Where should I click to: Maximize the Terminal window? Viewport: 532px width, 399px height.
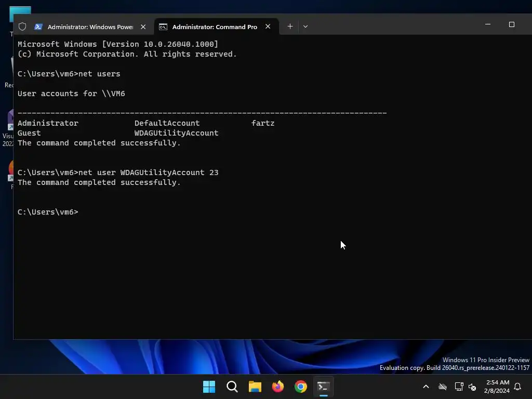point(512,24)
